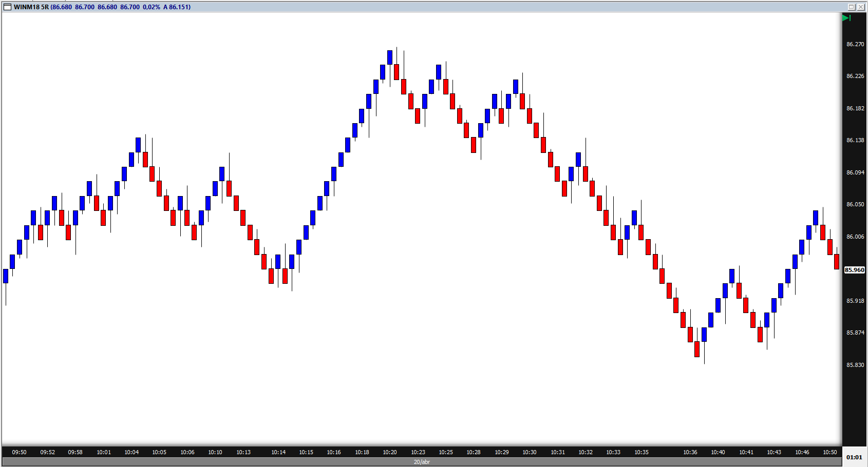This screenshot has width=868, height=467.
Task: Click the 86.138 price axis label
Action: 855,140
